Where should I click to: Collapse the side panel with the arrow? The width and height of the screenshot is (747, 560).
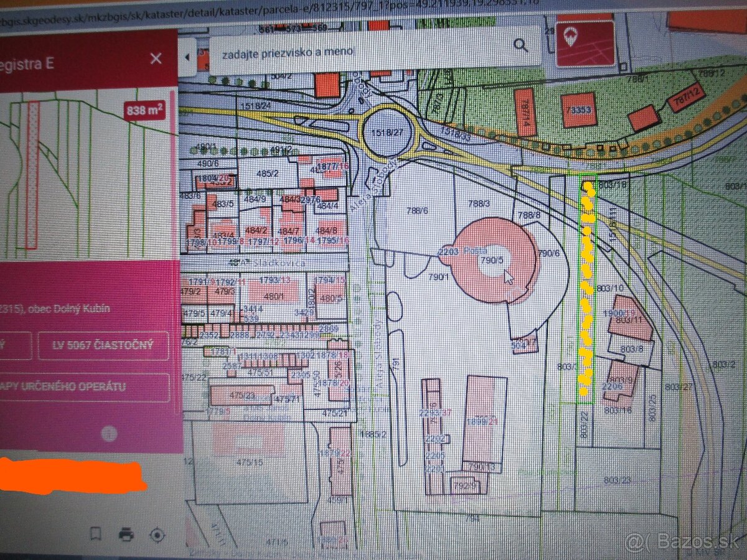coord(187,57)
